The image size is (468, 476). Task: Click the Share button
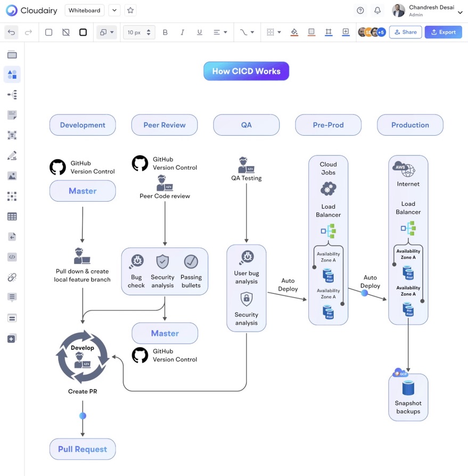406,32
